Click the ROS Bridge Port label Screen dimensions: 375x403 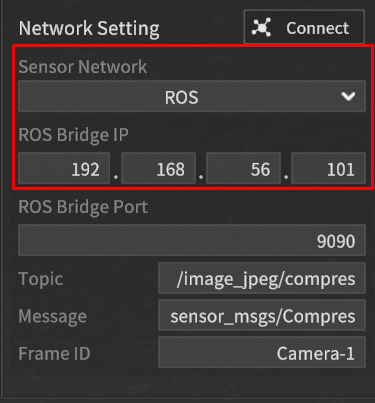pyautogui.click(x=83, y=207)
